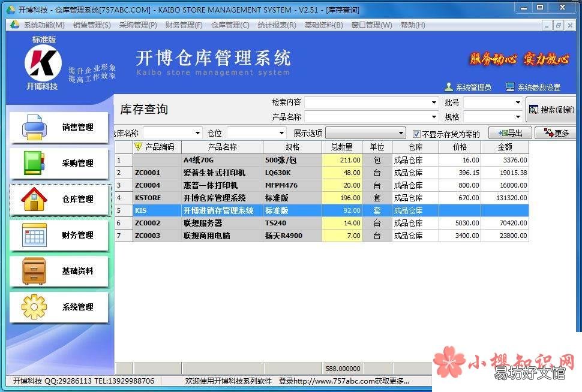
Task: Click the 系统参数设置 link
Action: 539,88
